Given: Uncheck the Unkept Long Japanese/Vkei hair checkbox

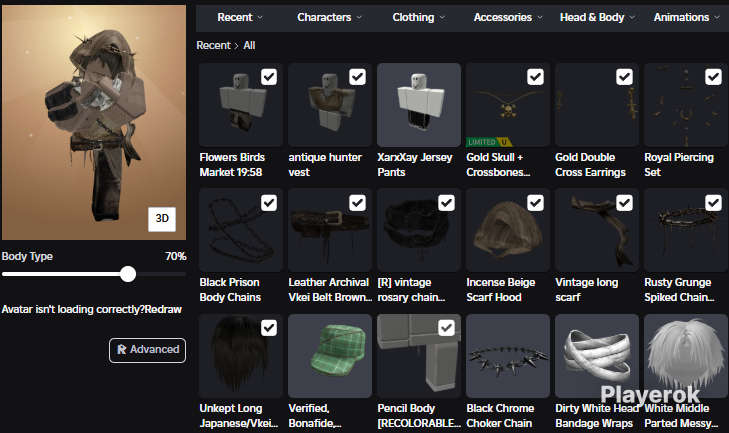Looking at the screenshot, I should click(x=269, y=328).
